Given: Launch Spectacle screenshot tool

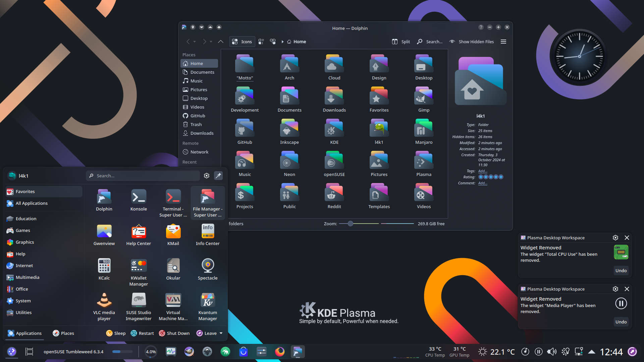Looking at the screenshot, I should click(x=208, y=269).
